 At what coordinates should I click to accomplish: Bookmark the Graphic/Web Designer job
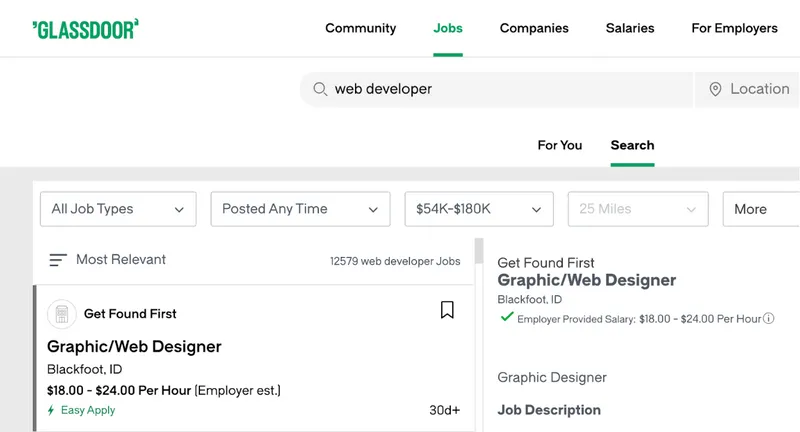point(447,310)
